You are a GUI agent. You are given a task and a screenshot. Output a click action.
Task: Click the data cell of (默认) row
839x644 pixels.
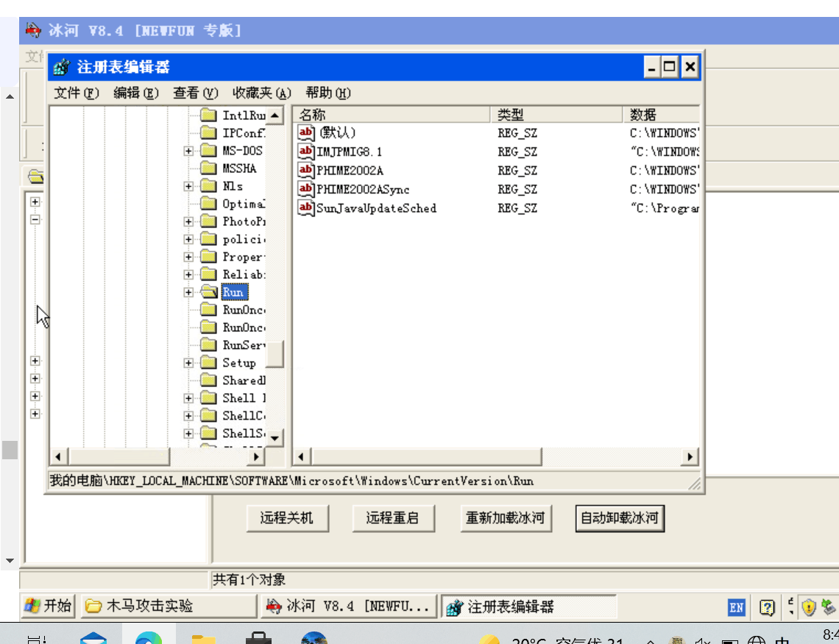coord(665,132)
